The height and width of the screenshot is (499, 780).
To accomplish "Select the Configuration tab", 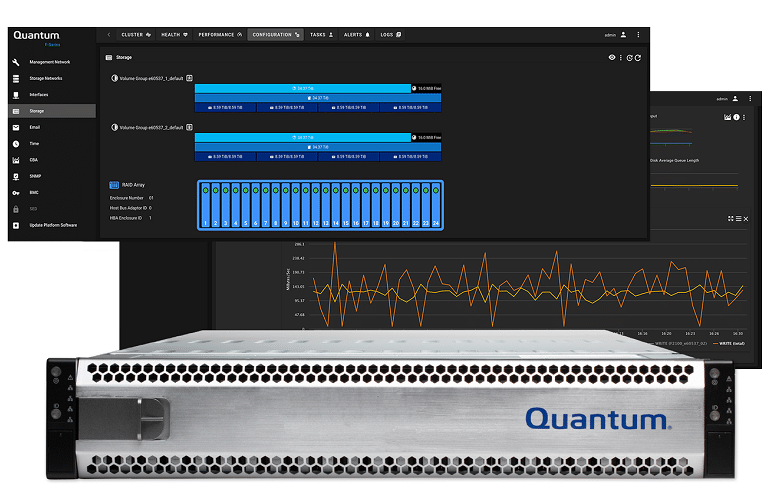I will click(276, 35).
